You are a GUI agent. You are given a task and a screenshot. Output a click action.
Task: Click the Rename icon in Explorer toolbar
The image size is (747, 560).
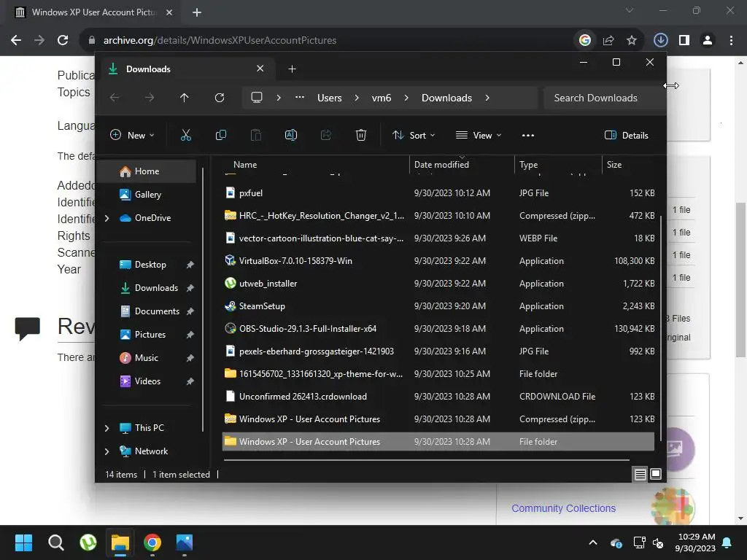click(291, 135)
